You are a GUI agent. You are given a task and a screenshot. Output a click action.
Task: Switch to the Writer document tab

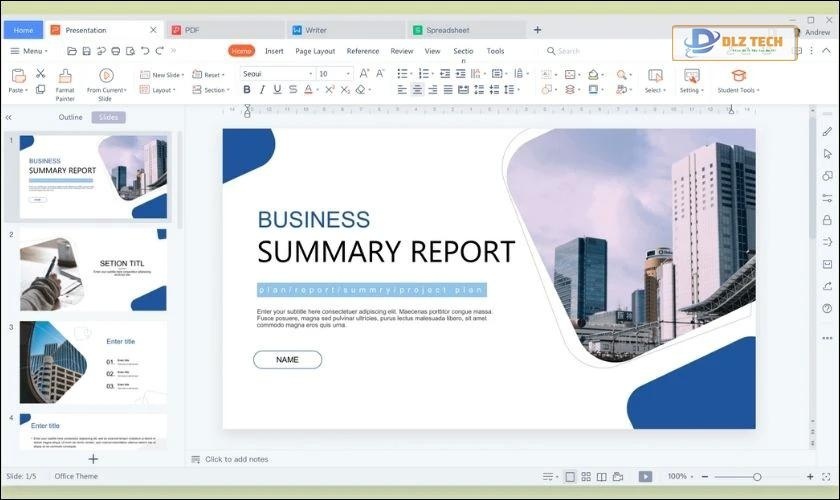point(315,30)
